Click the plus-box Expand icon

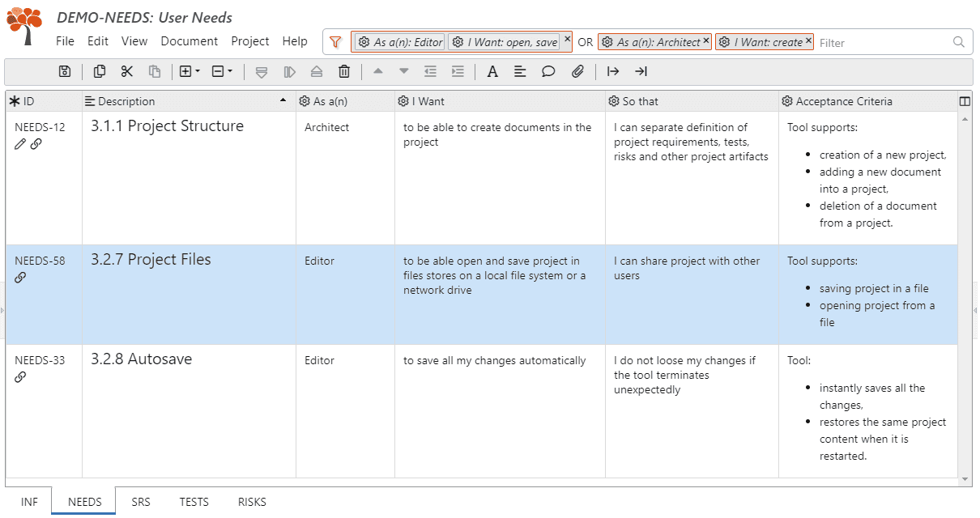pos(185,72)
